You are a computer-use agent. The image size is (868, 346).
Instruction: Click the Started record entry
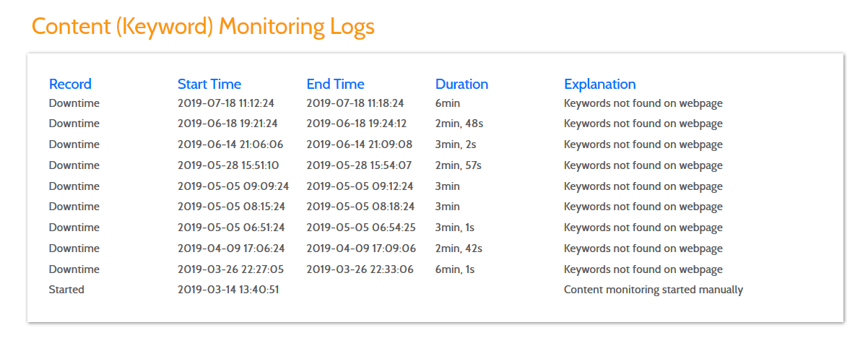pos(66,290)
